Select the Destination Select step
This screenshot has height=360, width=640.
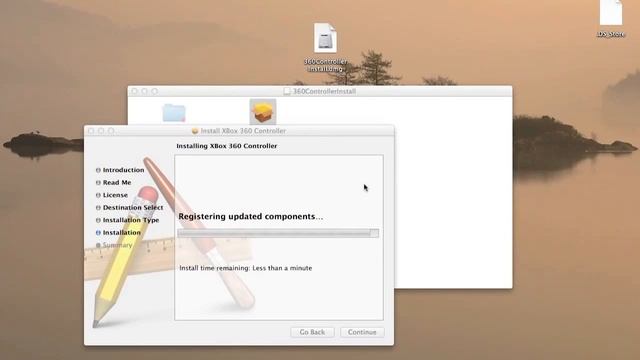pos(133,207)
